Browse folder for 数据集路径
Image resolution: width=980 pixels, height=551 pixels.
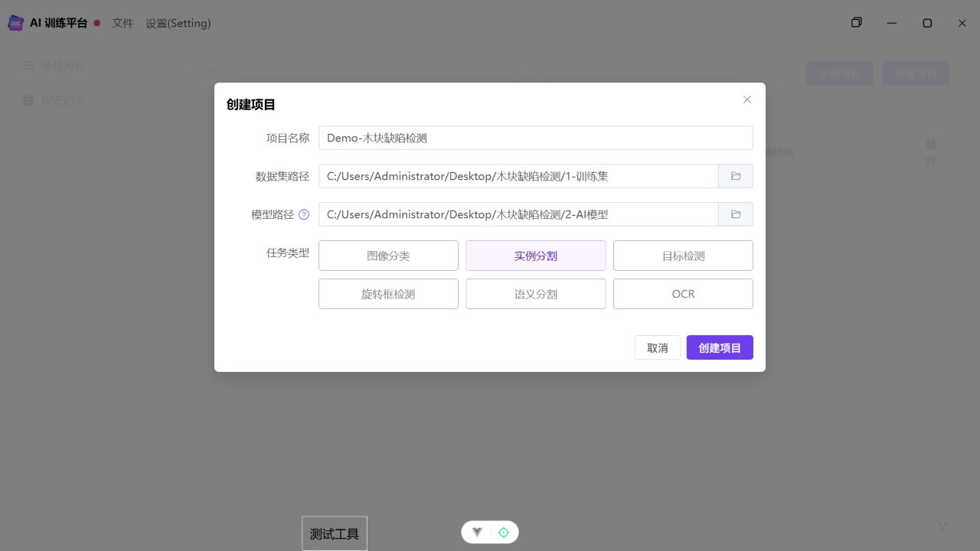[736, 176]
